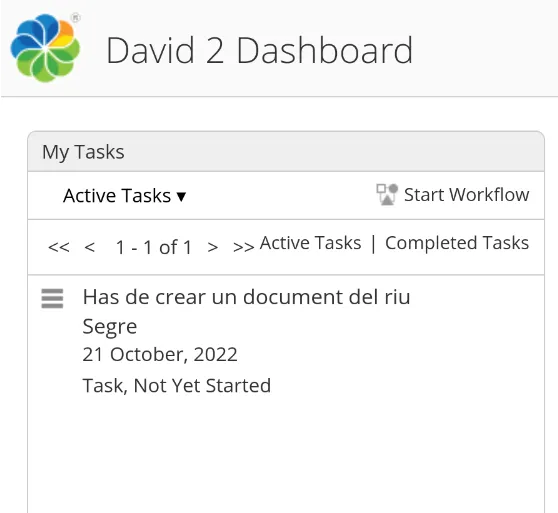Click the Start Workflow icon
This screenshot has height=513, width=558.
coord(387,195)
